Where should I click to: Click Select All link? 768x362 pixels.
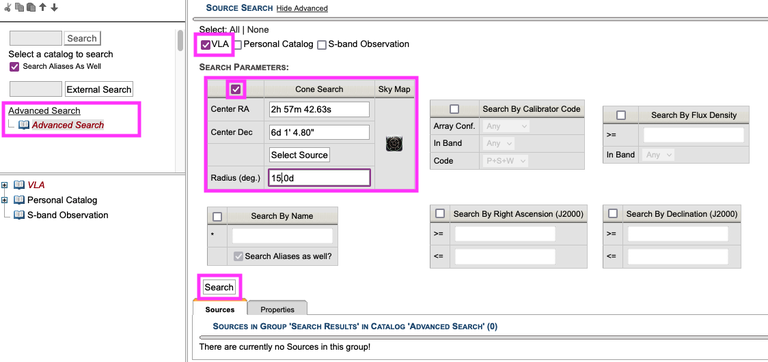(x=235, y=30)
